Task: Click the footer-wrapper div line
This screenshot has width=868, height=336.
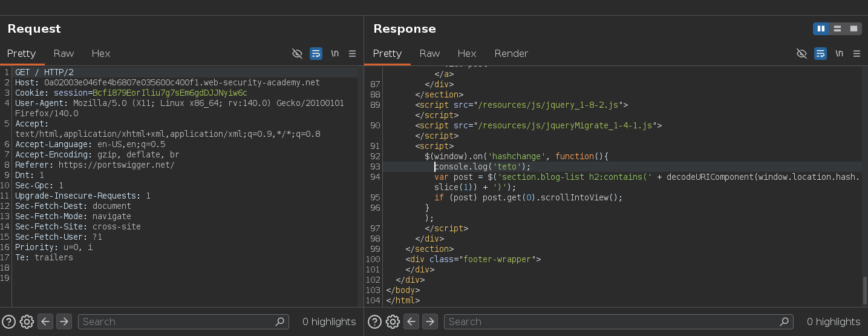Action: click(473, 259)
